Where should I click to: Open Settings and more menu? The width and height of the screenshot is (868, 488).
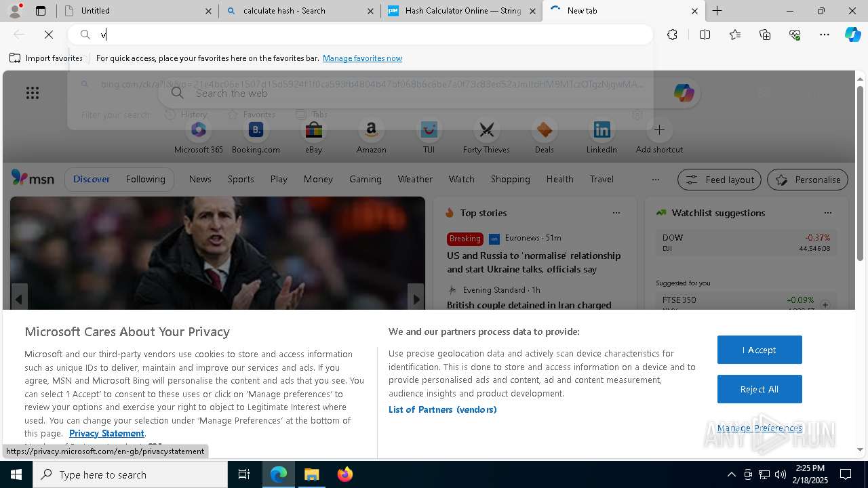(x=825, y=35)
